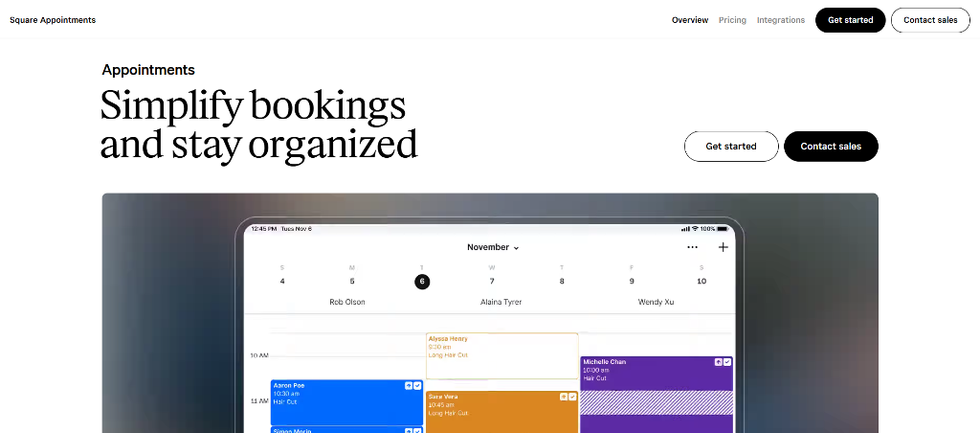This screenshot has width=980, height=433.
Task: Click the cellular signal bars icon
Action: pyautogui.click(x=685, y=229)
